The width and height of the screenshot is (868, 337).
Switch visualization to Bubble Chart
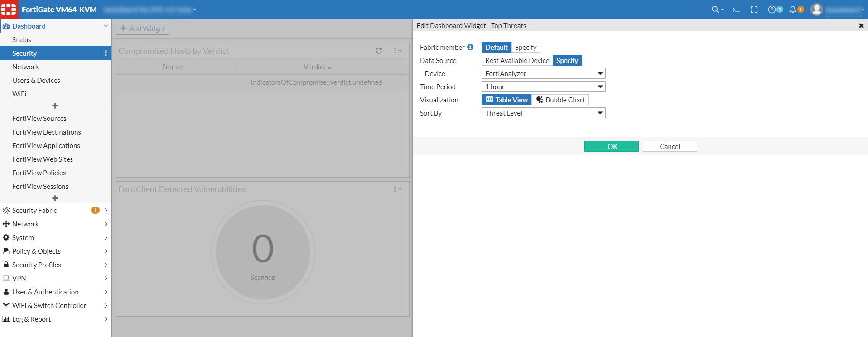click(560, 100)
